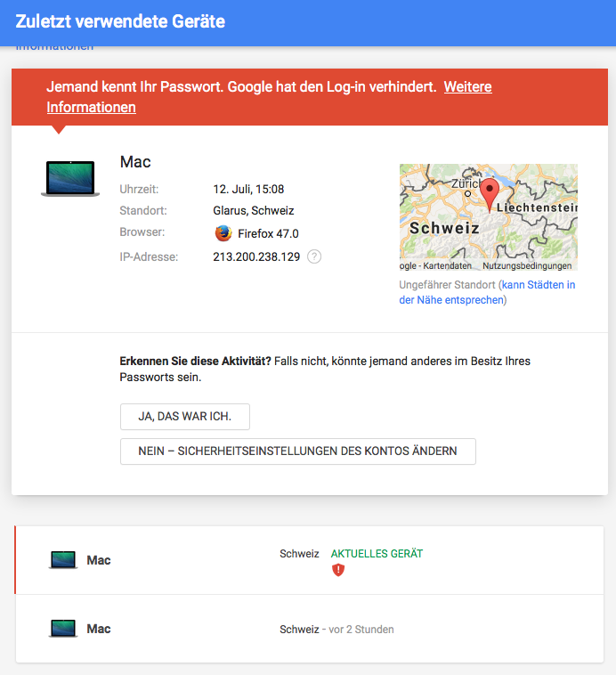The image size is (616, 675).
Task: Click the 'Zuletzt verwendete Geräte' header title
Action: click(120, 21)
